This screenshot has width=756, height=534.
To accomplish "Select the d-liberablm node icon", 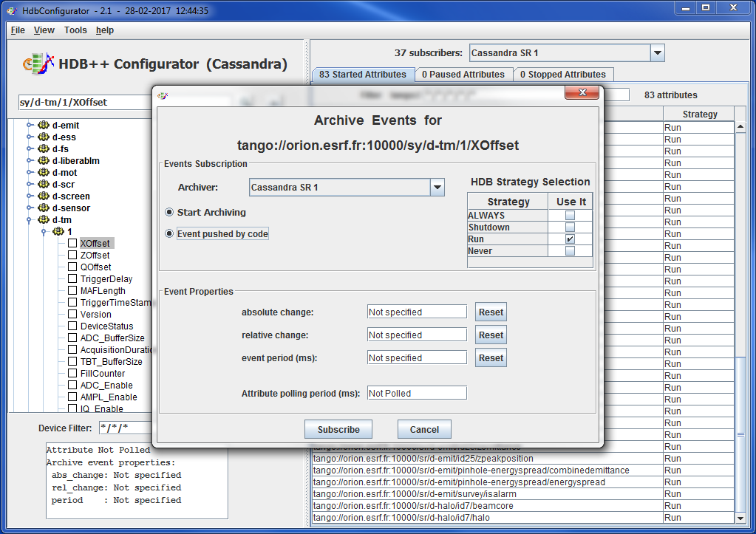I will point(43,161).
